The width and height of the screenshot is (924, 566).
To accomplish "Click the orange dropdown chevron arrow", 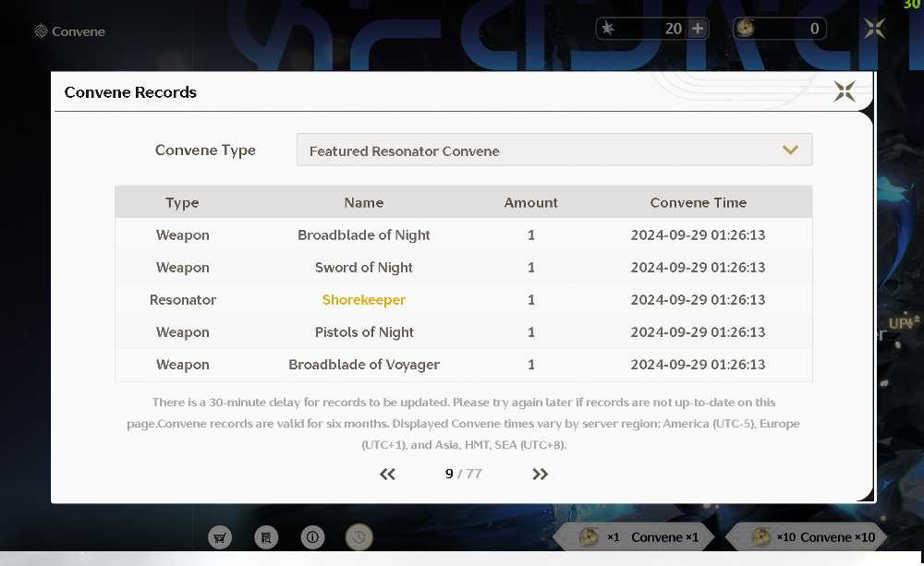I will (790, 151).
